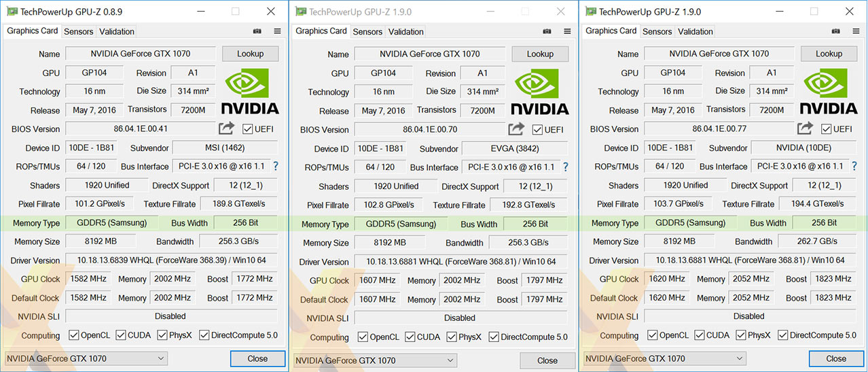
Task: Click BIOS Version field 86.04.1E.00.41
Action: point(141,129)
